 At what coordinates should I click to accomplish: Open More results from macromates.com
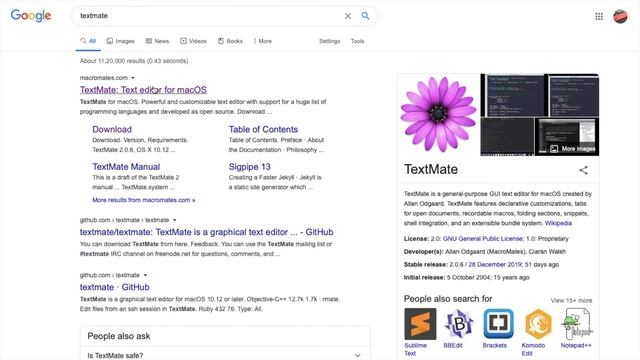(x=144, y=200)
